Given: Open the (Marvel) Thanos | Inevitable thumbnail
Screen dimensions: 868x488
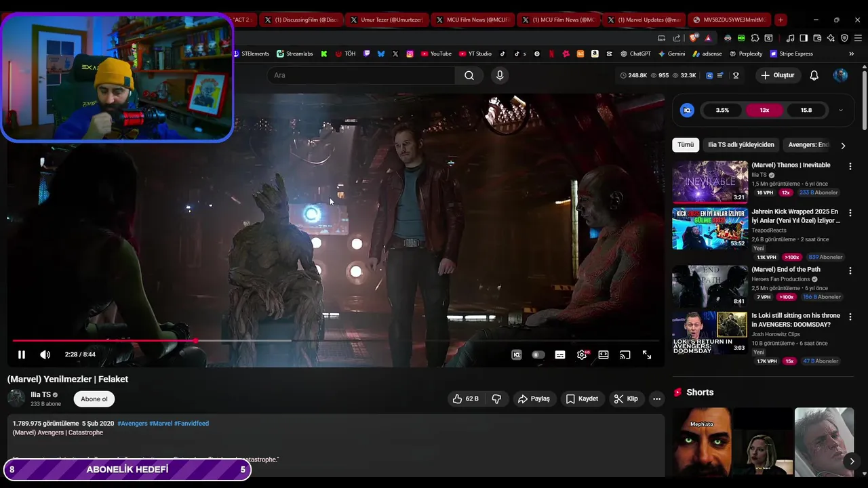Looking at the screenshot, I should [710, 182].
